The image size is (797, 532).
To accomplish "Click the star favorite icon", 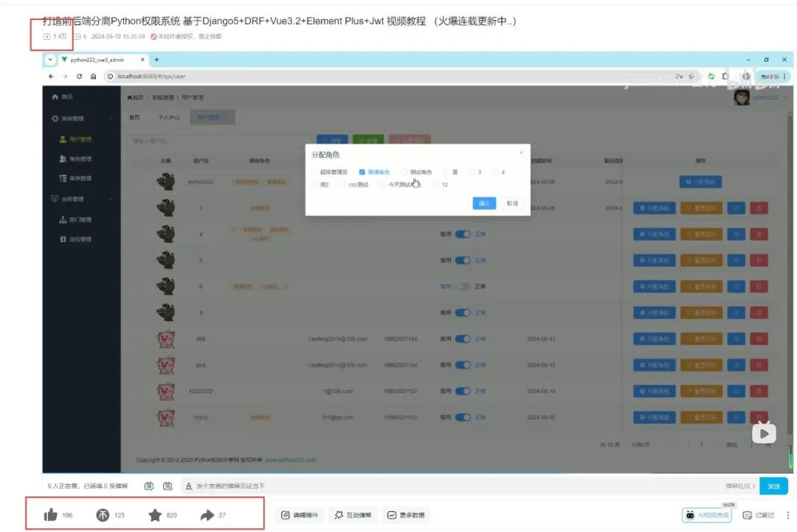I will click(x=155, y=515).
